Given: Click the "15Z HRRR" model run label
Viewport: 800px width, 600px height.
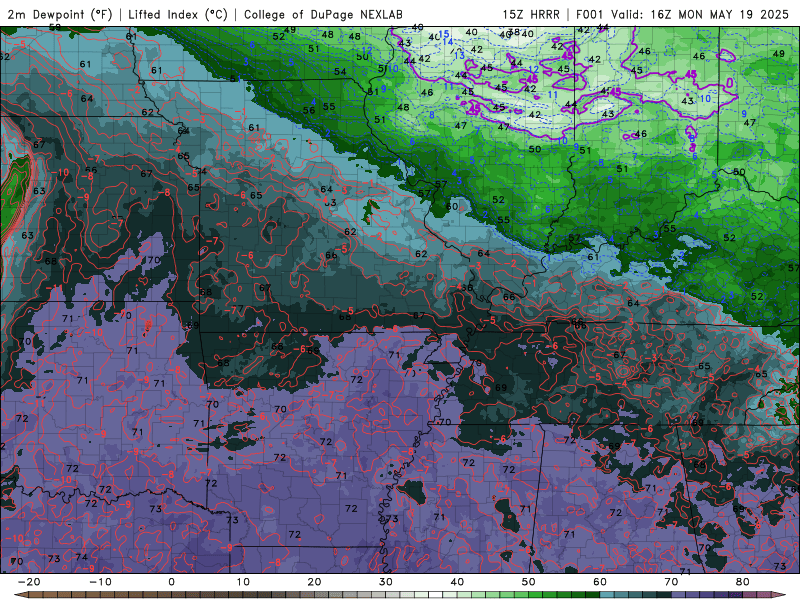Looking at the screenshot, I should pyautogui.click(x=531, y=14).
